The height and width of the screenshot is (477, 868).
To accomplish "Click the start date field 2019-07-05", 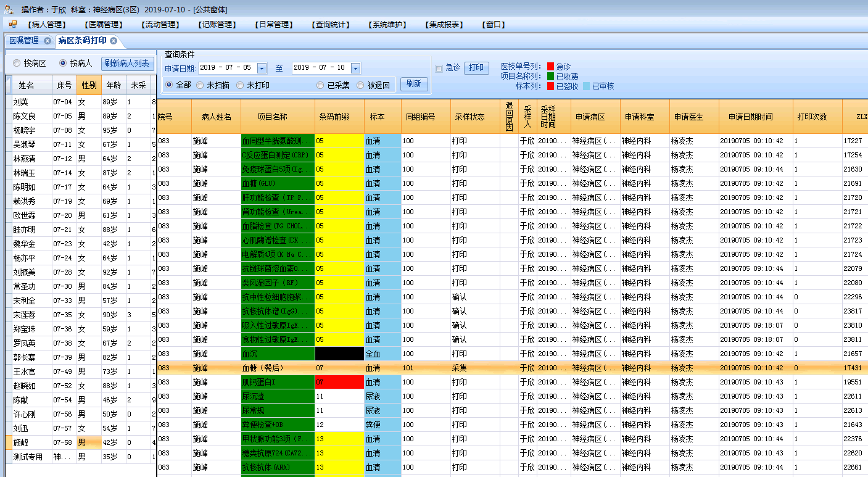I will [x=232, y=68].
